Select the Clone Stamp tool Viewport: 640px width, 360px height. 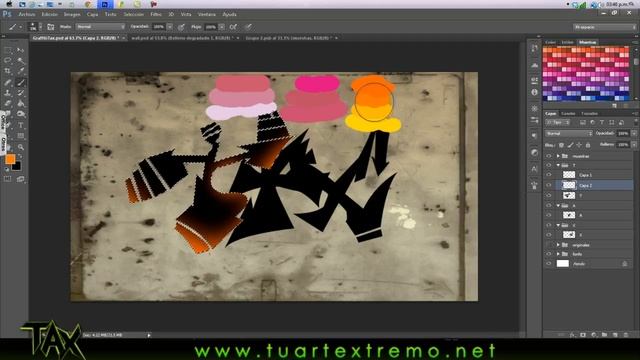click(8, 93)
